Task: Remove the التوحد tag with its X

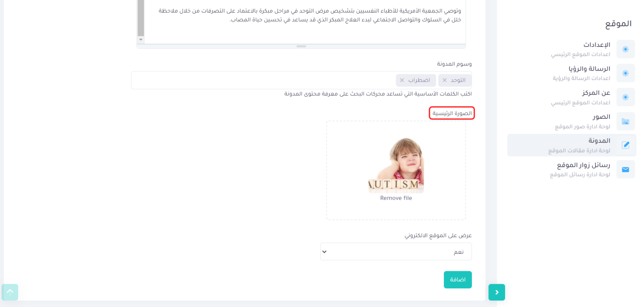Action: [444, 80]
